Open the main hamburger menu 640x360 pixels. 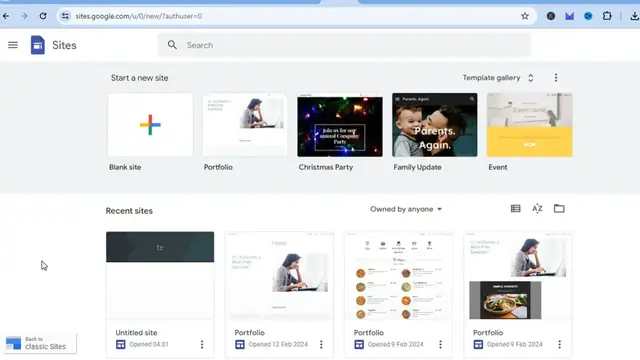click(x=13, y=45)
